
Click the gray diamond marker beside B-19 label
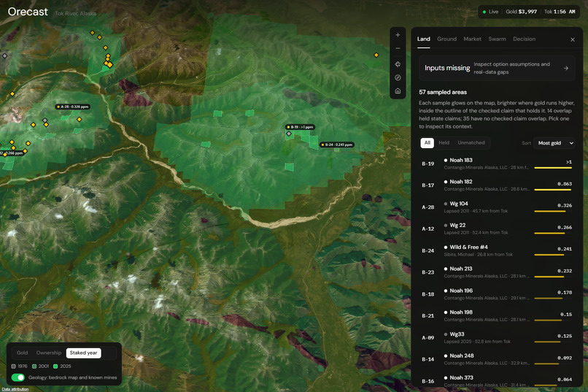(289, 134)
